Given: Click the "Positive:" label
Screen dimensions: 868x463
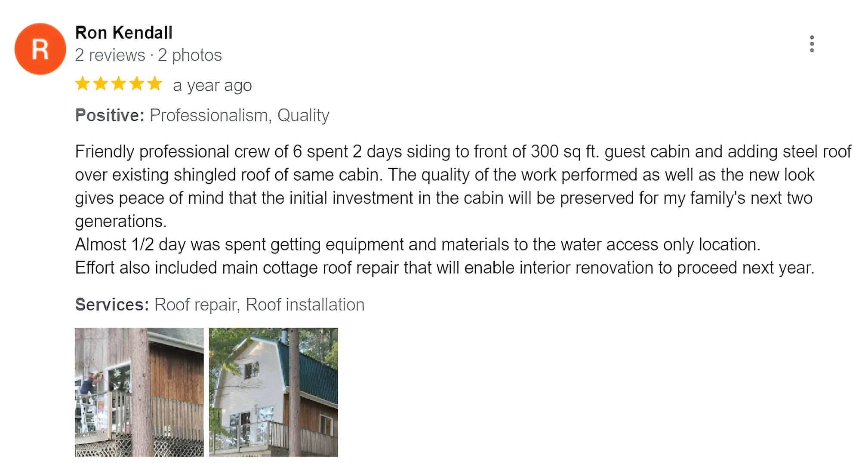Looking at the screenshot, I should pyautogui.click(x=109, y=115).
